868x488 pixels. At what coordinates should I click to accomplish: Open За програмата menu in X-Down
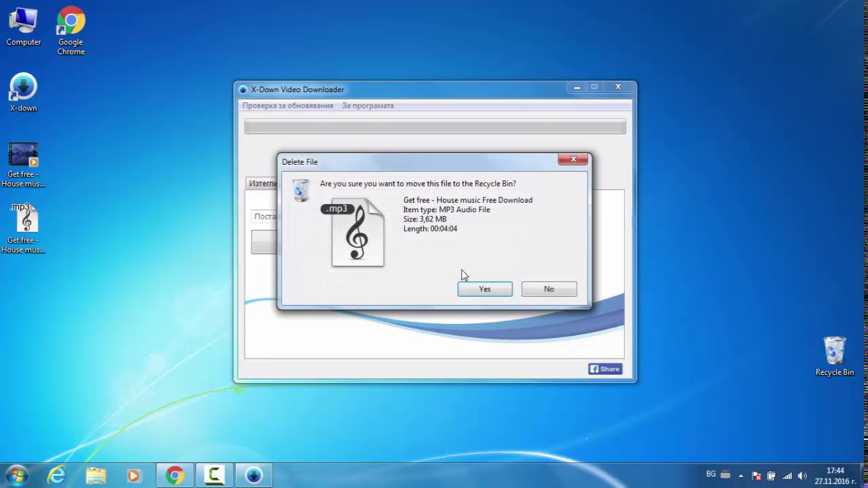point(368,106)
